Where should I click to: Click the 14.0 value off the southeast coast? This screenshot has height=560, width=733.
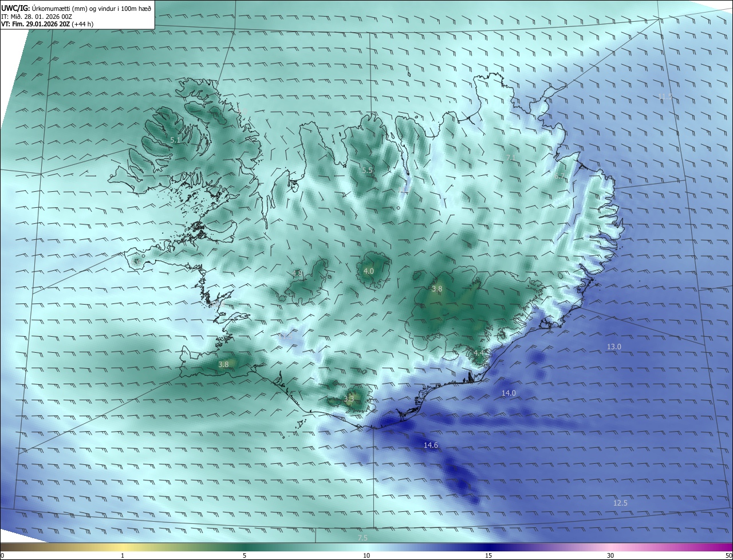[509, 393]
